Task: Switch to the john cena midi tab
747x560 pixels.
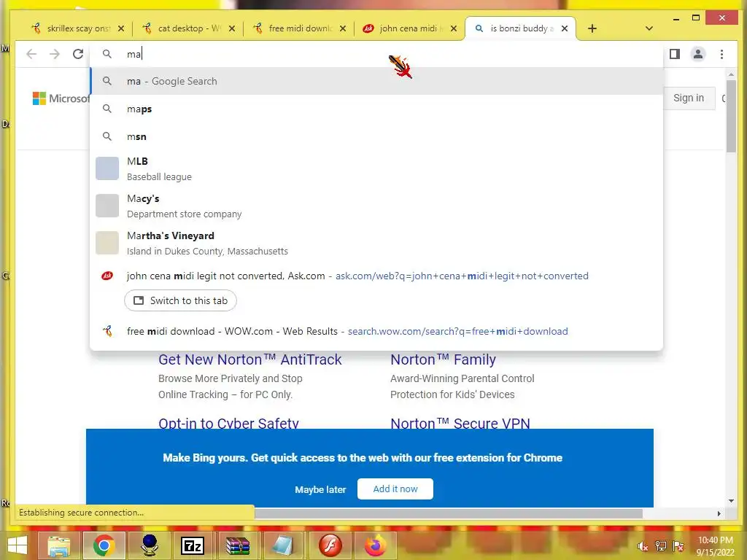Action: 410,28
